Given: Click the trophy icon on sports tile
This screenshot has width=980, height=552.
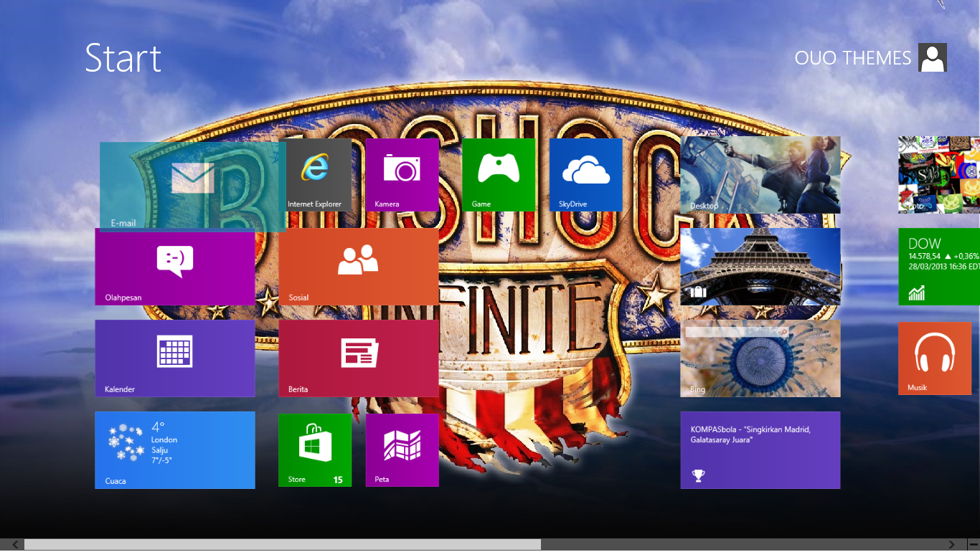Looking at the screenshot, I should tap(698, 475).
